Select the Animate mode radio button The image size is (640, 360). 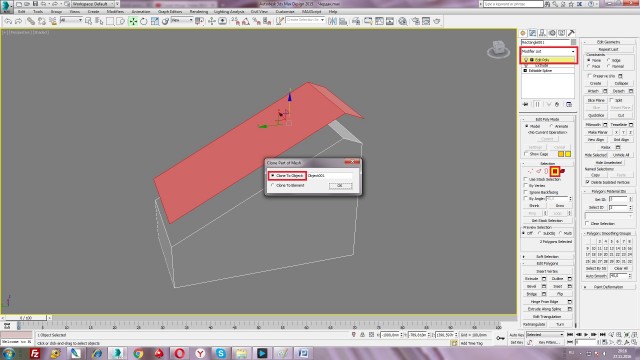pos(551,127)
